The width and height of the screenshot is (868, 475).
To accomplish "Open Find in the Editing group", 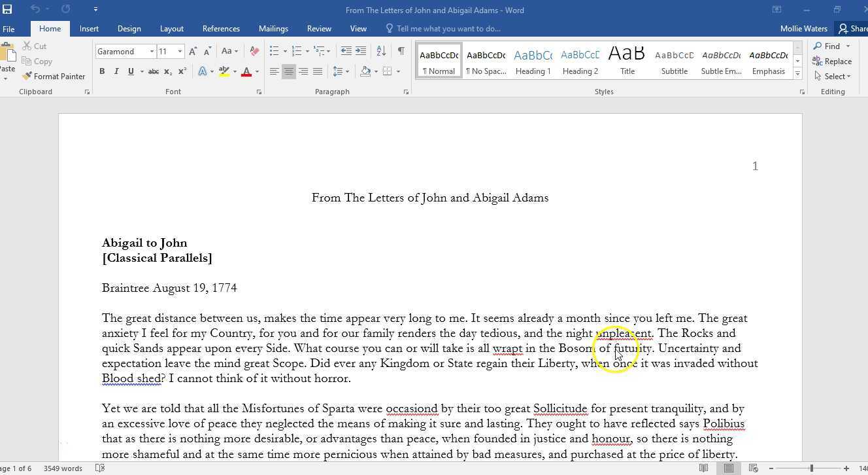I will (829, 46).
